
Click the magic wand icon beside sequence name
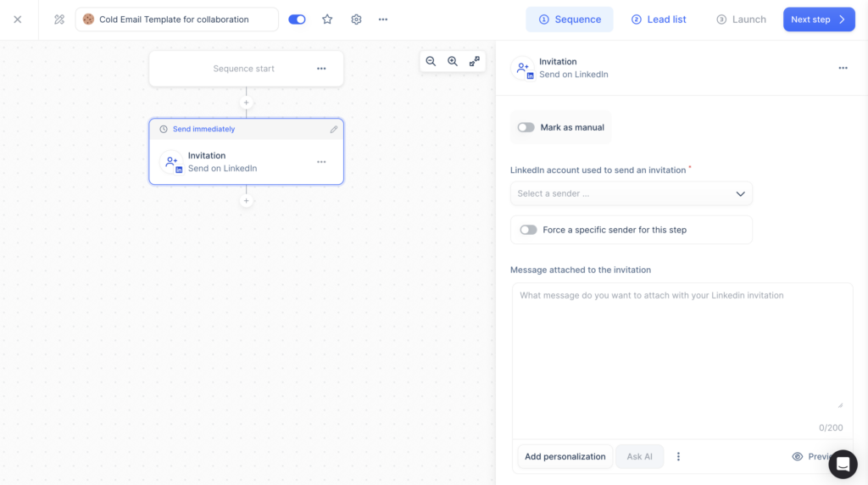click(x=59, y=20)
